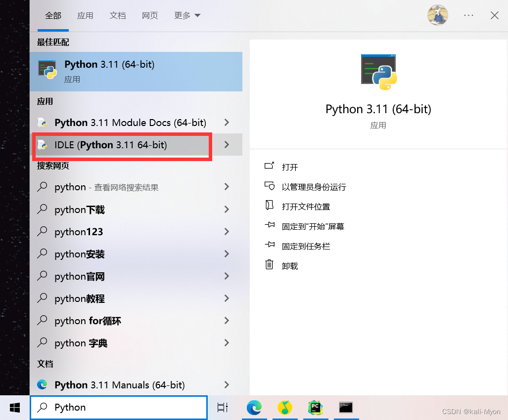The height and width of the screenshot is (420, 508).
Task: Expand the 'python - 查看网络搜索结果' chevron
Action: 227,187
